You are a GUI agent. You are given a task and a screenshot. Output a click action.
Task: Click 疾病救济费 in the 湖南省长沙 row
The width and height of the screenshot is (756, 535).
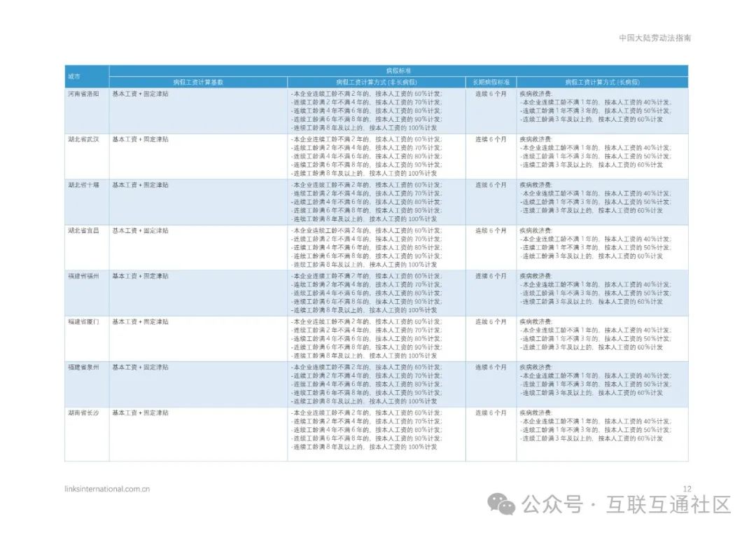point(535,413)
